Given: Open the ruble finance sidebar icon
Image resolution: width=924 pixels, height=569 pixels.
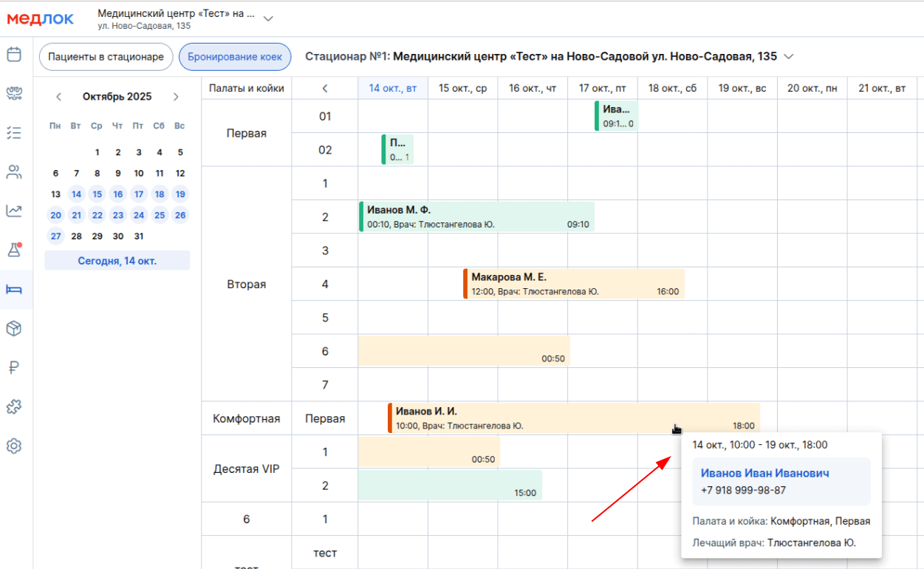Looking at the screenshot, I should pyautogui.click(x=14, y=368).
